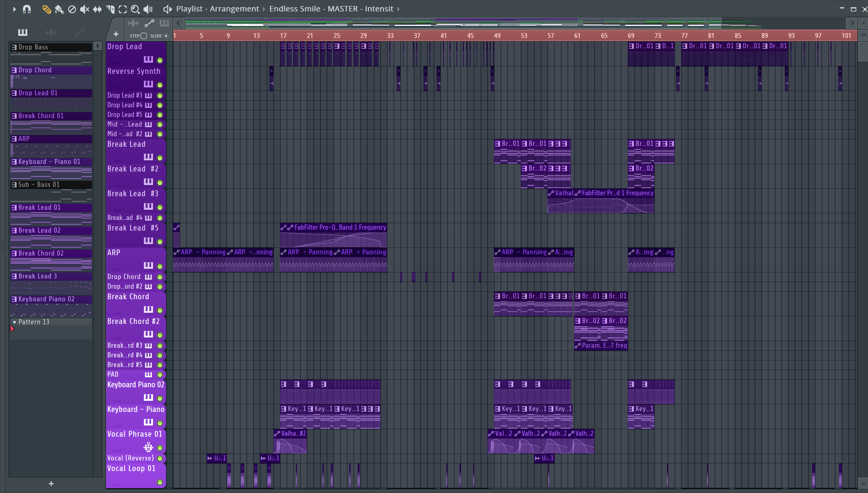Click the automation icon above STEP
This screenshot has height=493, width=868.
pos(149,24)
